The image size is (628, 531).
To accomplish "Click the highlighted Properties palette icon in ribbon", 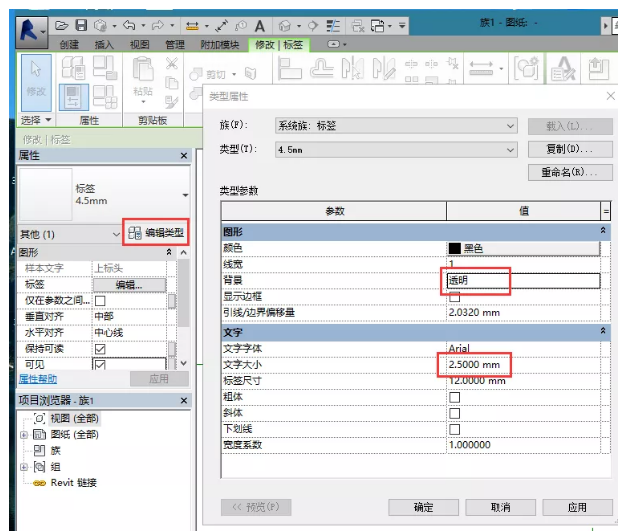I will pos(74,97).
